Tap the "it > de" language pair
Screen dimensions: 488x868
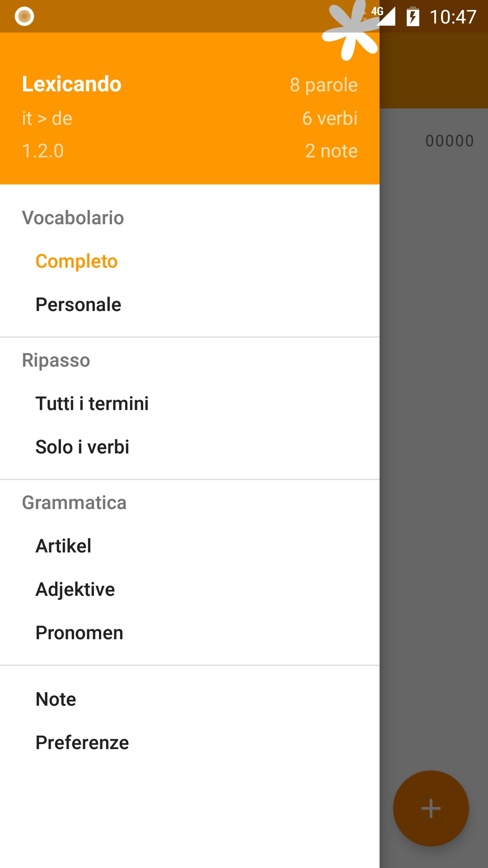tap(47, 118)
